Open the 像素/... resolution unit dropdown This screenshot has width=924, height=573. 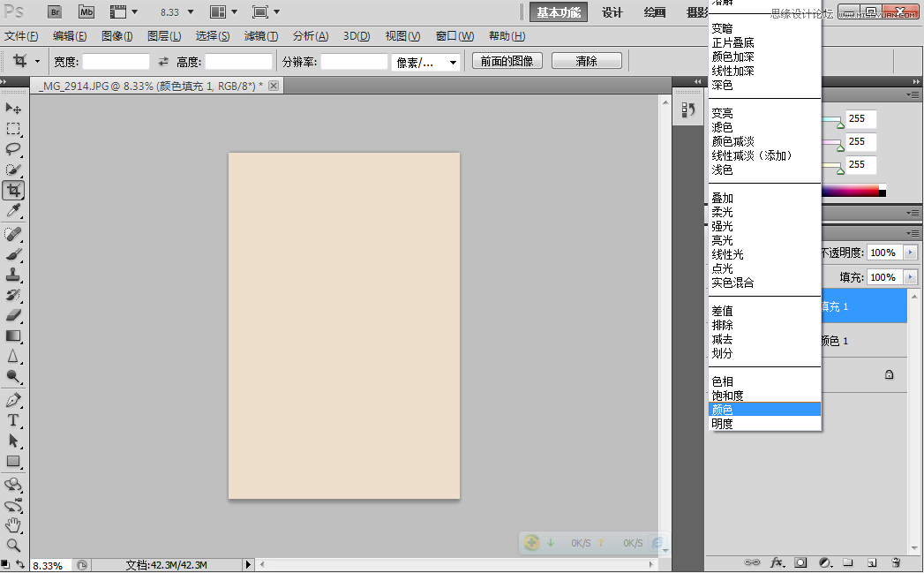425,62
